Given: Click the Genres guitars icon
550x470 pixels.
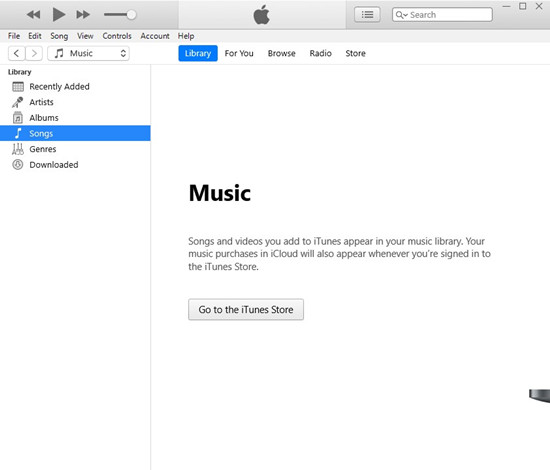Looking at the screenshot, I should (18, 149).
